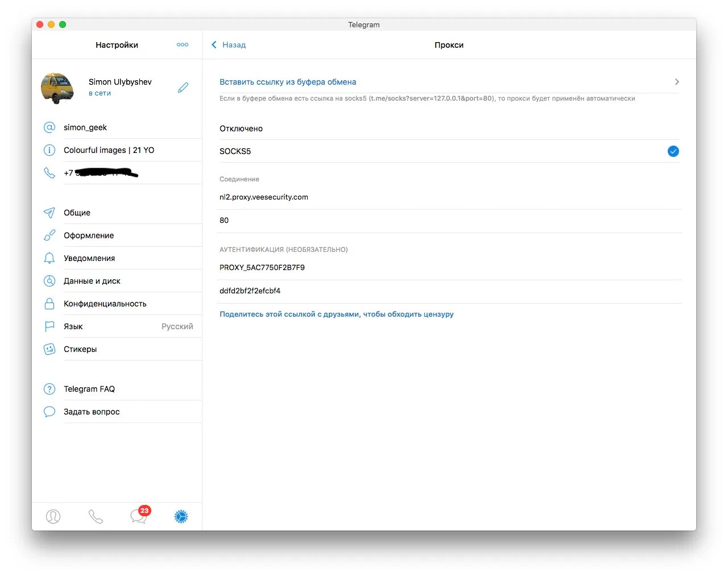Click the simon_geek username text
The width and height of the screenshot is (728, 576).
(x=85, y=128)
